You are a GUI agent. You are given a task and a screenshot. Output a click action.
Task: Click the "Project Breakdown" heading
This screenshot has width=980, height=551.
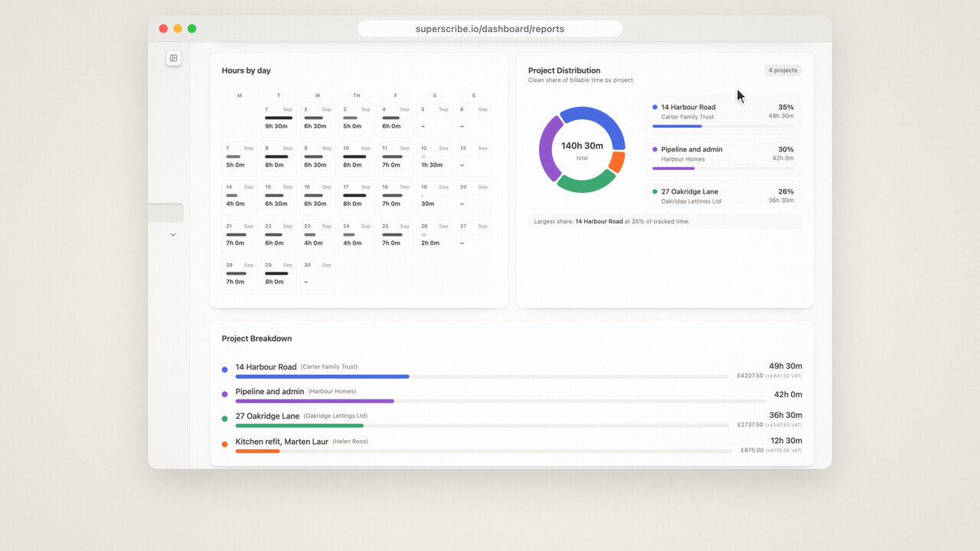pyautogui.click(x=256, y=338)
